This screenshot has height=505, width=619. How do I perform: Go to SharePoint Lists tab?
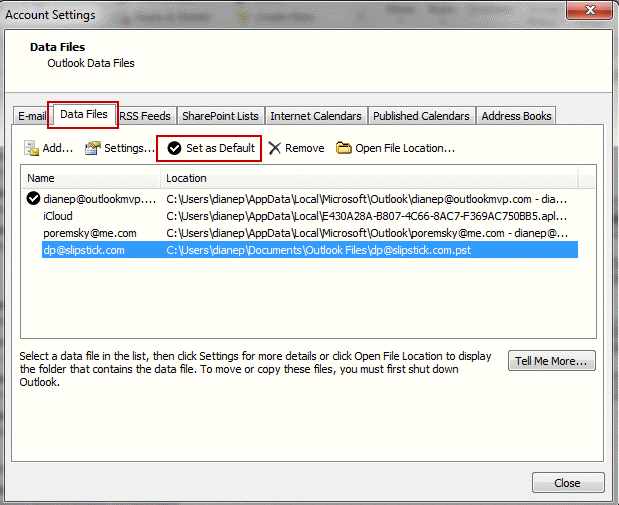click(220, 116)
